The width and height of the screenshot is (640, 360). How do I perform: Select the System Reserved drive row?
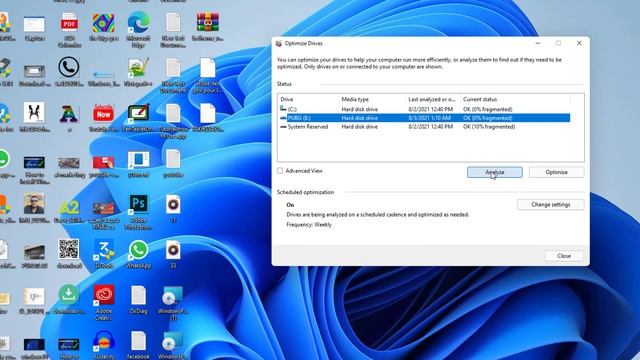coord(424,127)
